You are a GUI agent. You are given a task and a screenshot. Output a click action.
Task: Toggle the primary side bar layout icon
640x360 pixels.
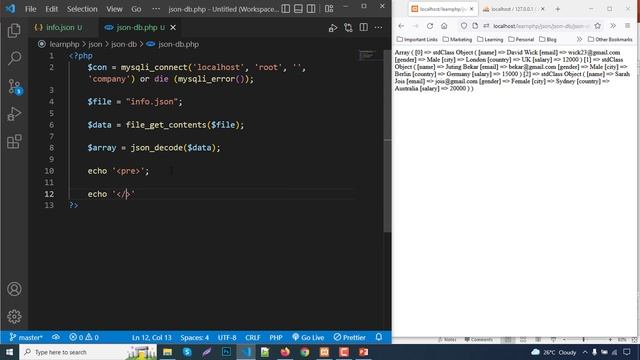pos(286,9)
